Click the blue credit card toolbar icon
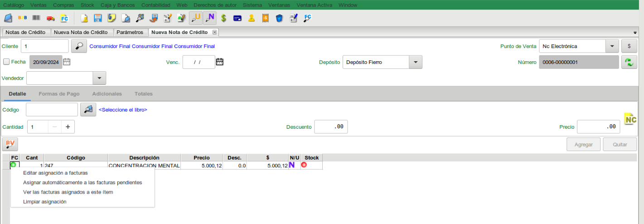 (237, 18)
